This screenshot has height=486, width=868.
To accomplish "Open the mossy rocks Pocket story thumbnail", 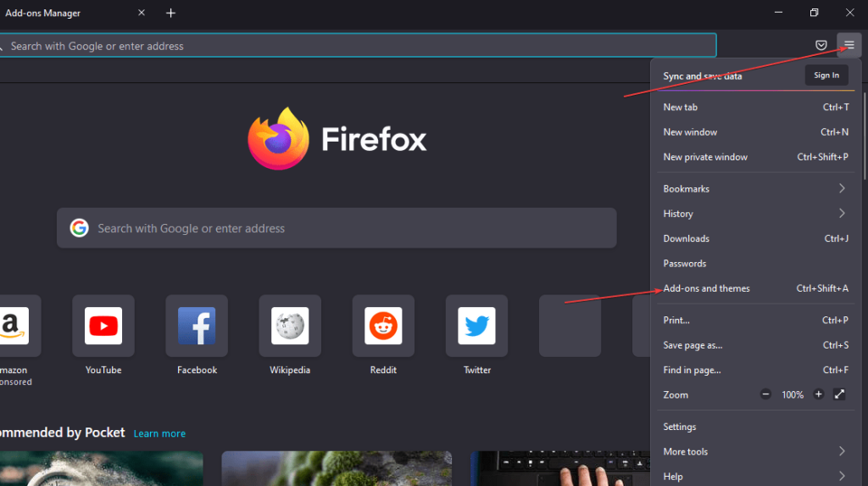I will (337, 468).
